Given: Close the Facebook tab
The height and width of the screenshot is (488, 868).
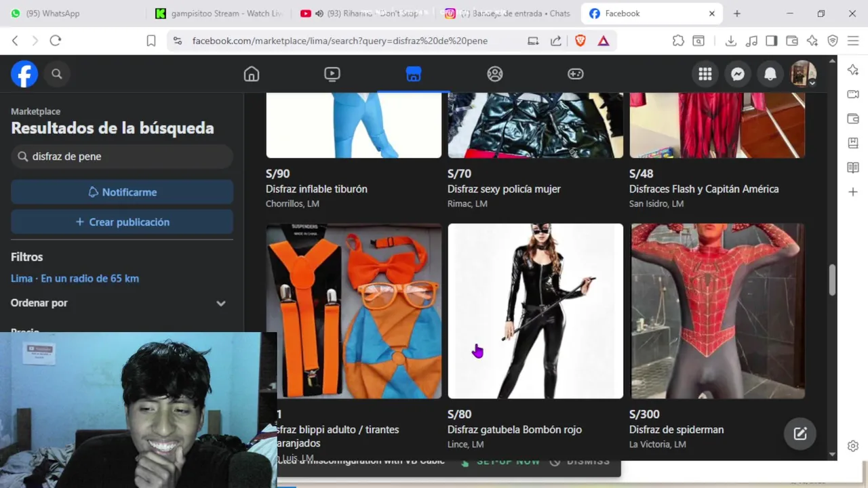Looking at the screenshot, I should [712, 14].
